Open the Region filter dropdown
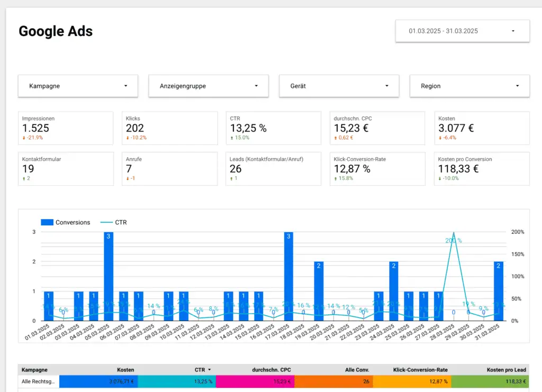 tap(469, 86)
